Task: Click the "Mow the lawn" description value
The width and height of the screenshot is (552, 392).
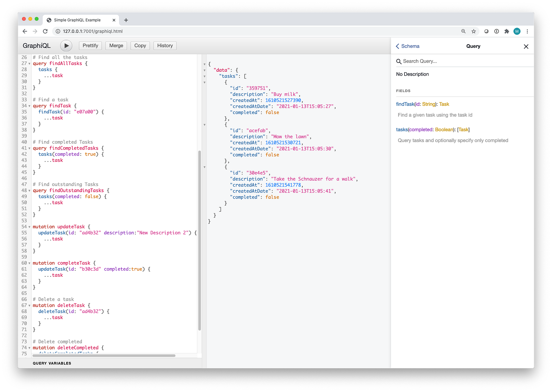Action: coord(290,137)
